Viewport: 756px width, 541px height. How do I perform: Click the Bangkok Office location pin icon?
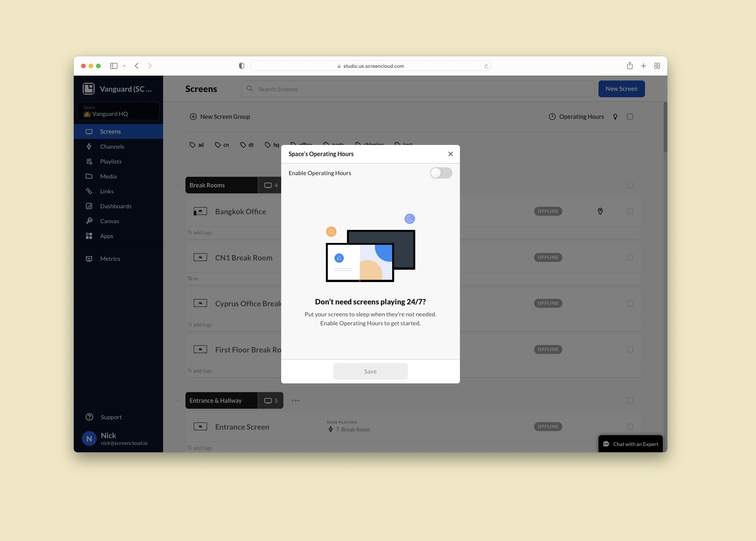[600, 211]
